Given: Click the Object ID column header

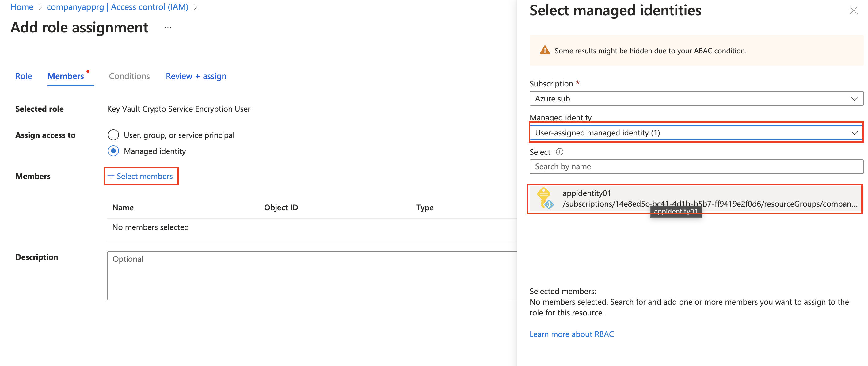Looking at the screenshot, I should 281,208.
